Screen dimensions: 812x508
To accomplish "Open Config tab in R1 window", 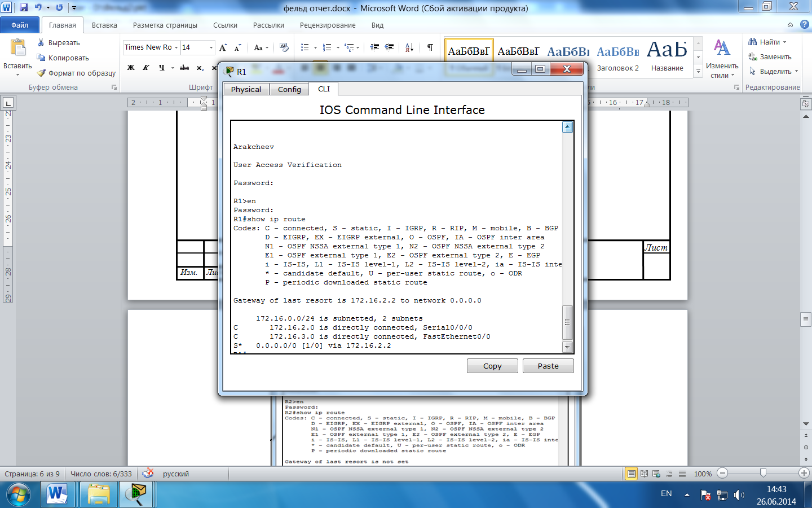I will pos(289,89).
